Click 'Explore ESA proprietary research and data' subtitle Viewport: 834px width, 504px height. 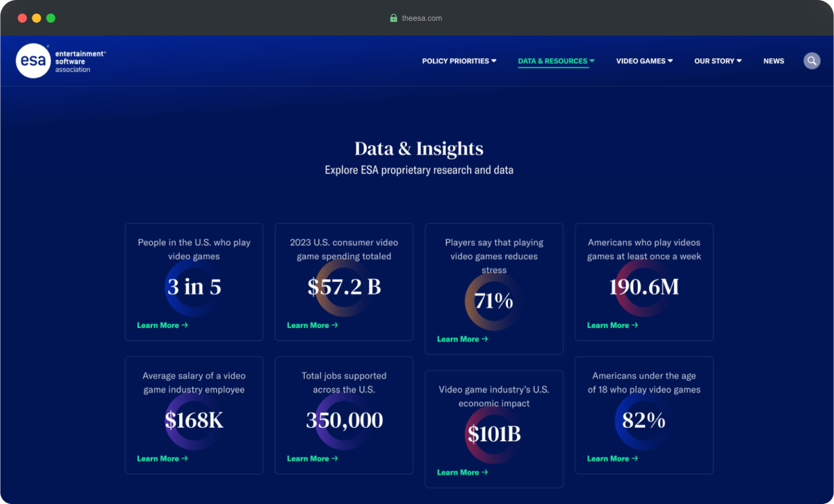coord(419,171)
